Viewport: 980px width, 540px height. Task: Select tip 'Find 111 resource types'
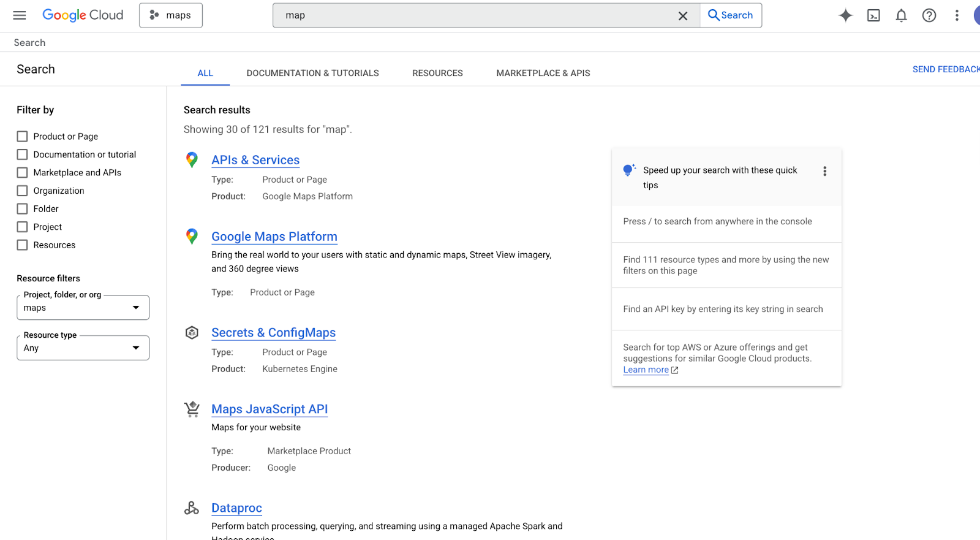click(726, 265)
